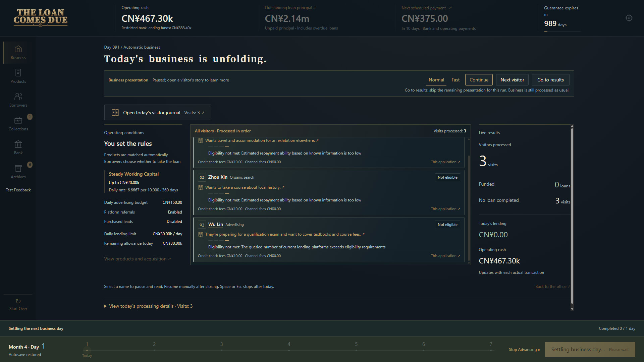This screenshot has height=362, width=644.
Task: Click the story icon beside the exhibition travel request
Action: tap(200, 141)
